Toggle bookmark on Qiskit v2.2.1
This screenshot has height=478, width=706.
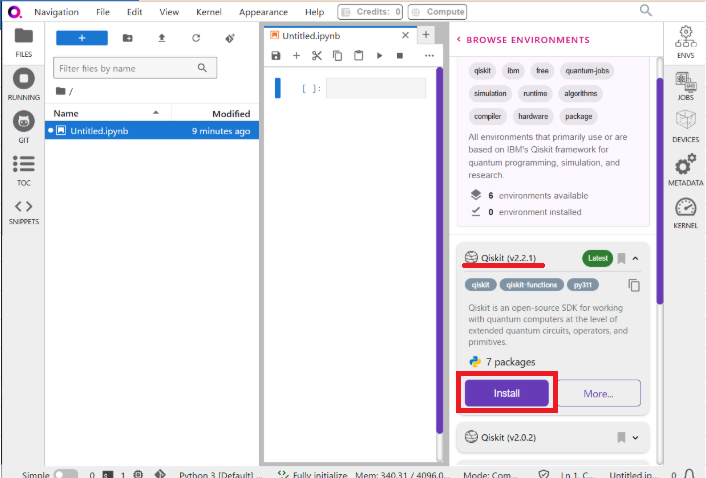[621, 259]
